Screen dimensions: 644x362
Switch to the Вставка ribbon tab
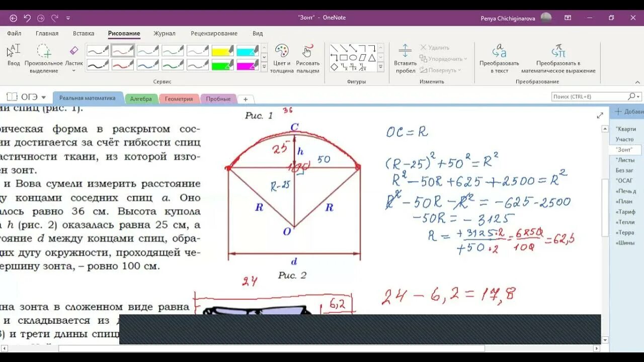point(84,34)
